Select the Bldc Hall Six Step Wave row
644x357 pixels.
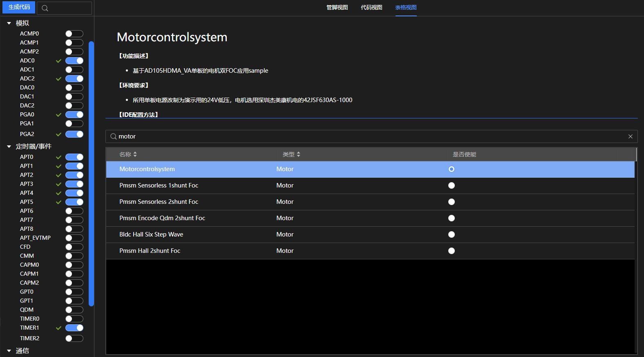(x=151, y=234)
